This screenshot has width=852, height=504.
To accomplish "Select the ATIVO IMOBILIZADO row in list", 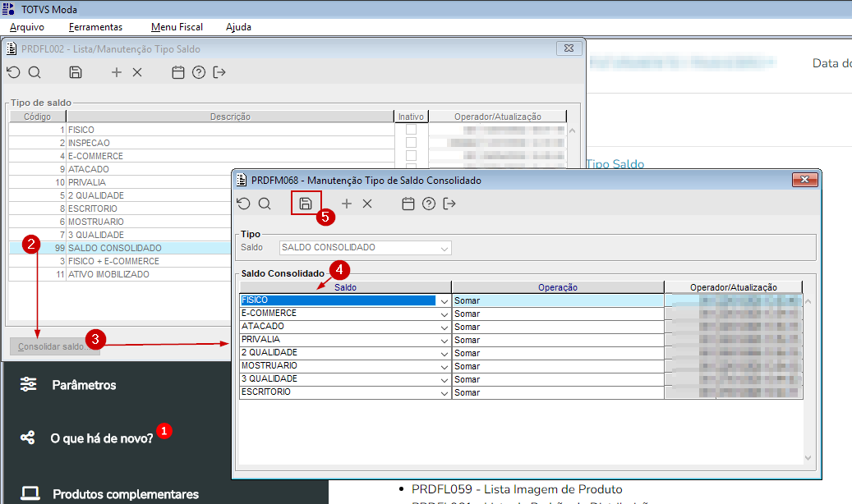I will pos(120,274).
